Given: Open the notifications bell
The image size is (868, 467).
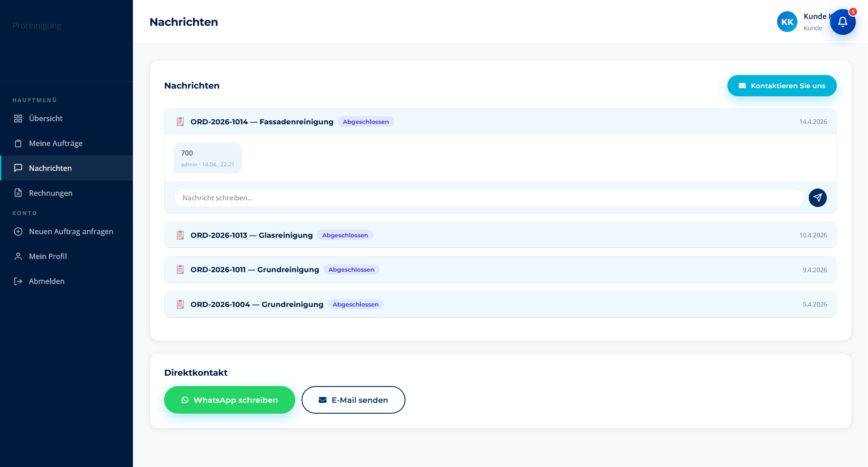Looking at the screenshot, I should [843, 22].
